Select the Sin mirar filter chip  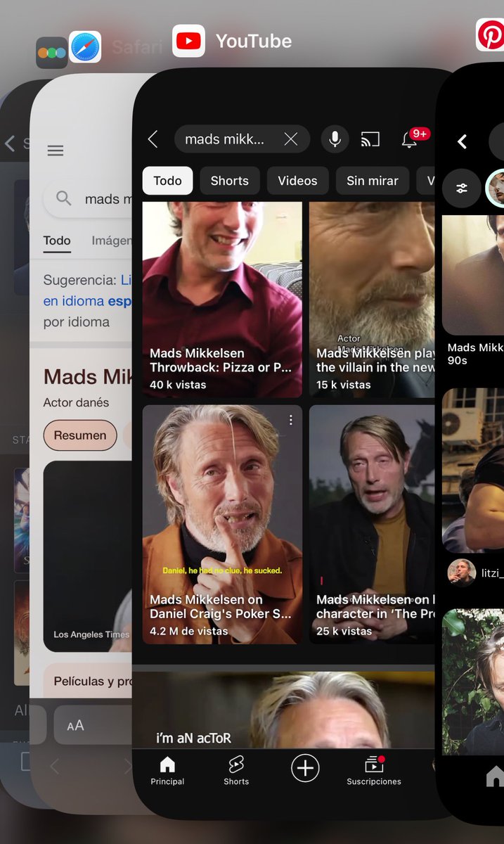click(373, 181)
